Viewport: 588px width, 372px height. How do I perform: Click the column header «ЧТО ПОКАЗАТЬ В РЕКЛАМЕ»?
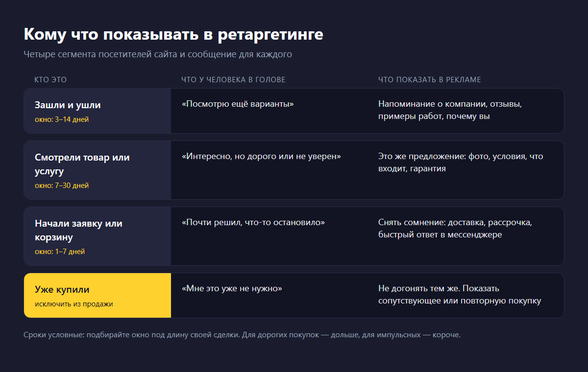coord(430,79)
